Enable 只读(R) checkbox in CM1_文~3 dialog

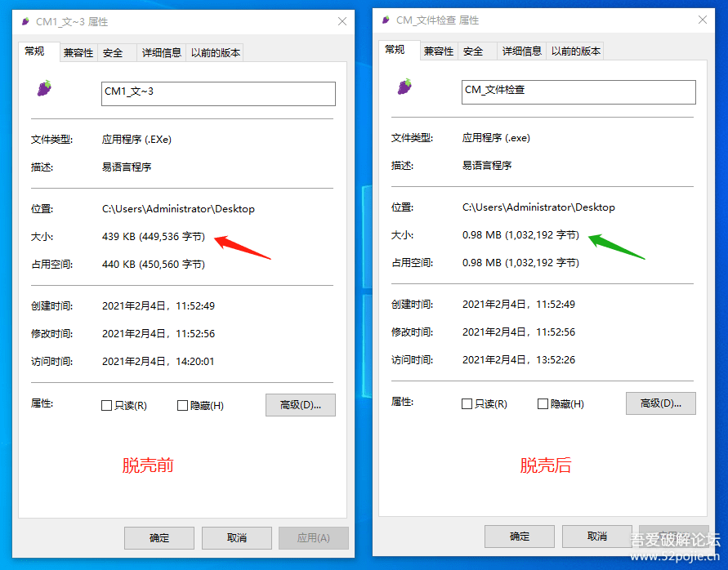[106, 406]
